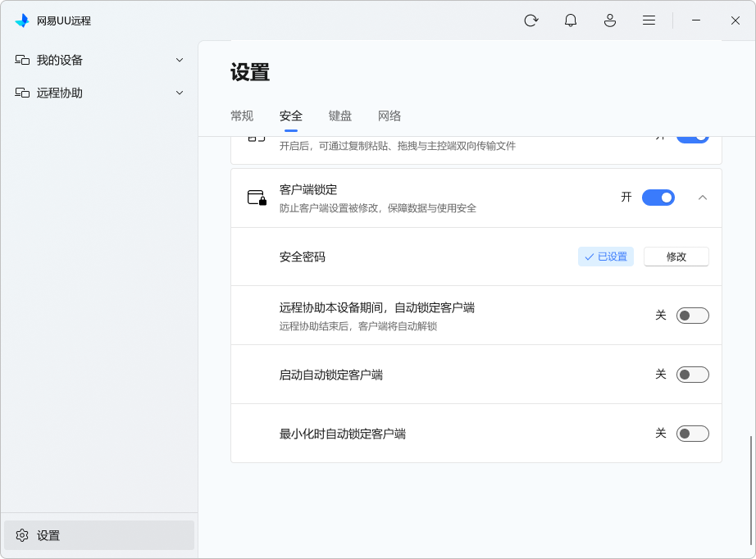Close the 网易UU远程 window

736,20
